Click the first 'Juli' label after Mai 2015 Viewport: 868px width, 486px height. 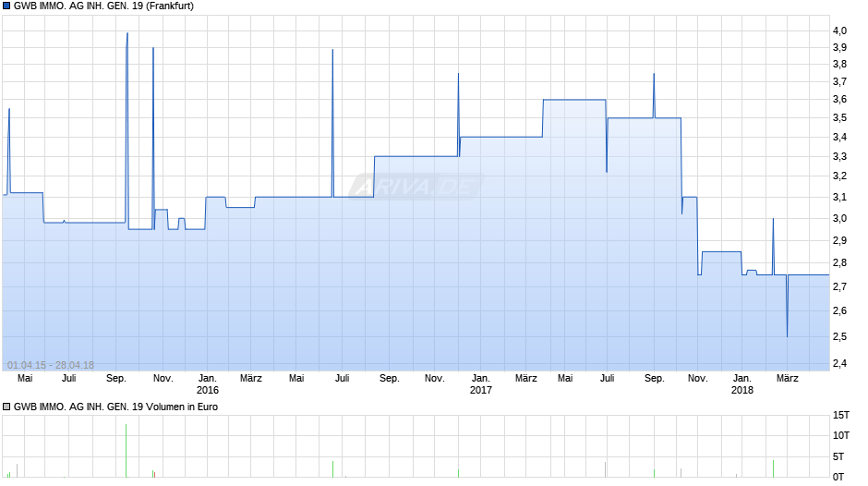pos(68,379)
